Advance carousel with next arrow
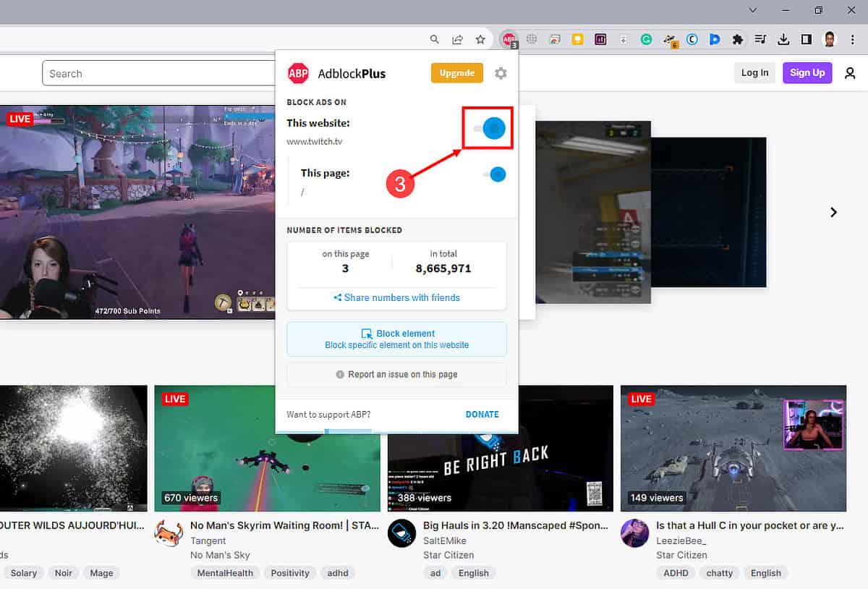The width and height of the screenshot is (868, 589). coord(833,212)
